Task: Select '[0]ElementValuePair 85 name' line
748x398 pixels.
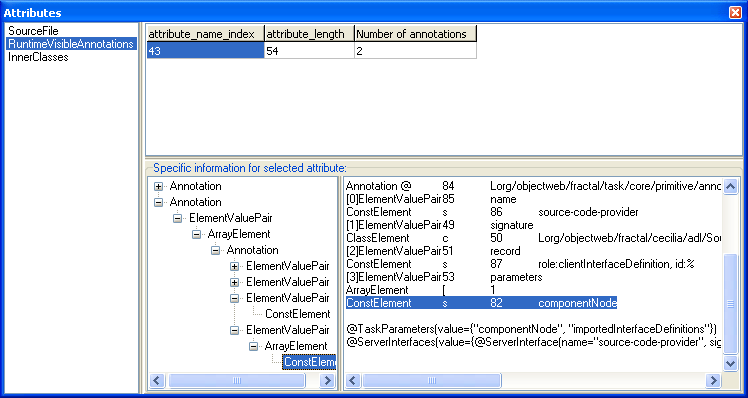Action: coord(431,199)
